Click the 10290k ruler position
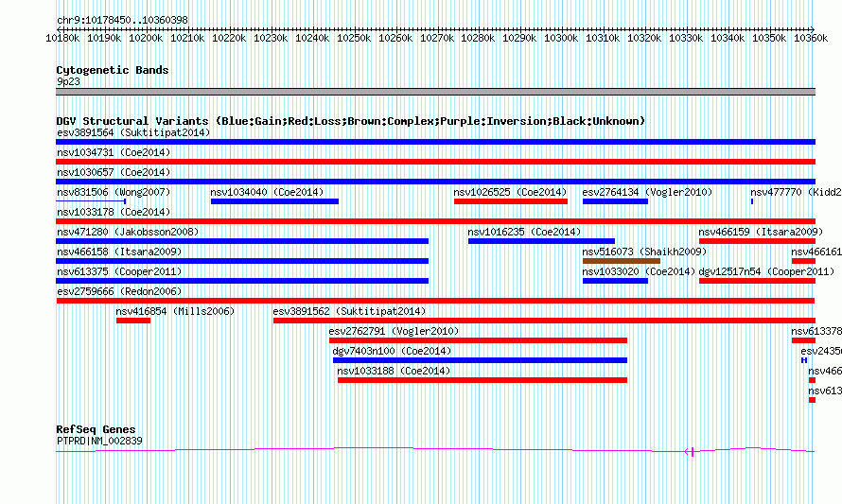Screen dimensions: 842x504 click(x=519, y=38)
